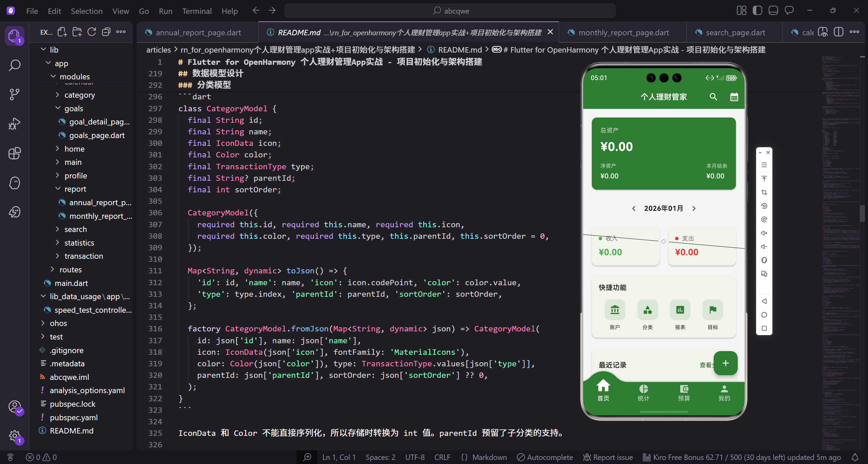Select the Run and Debug icon
Image resolution: width=868 pixels, height=464 pixels.
15,123
